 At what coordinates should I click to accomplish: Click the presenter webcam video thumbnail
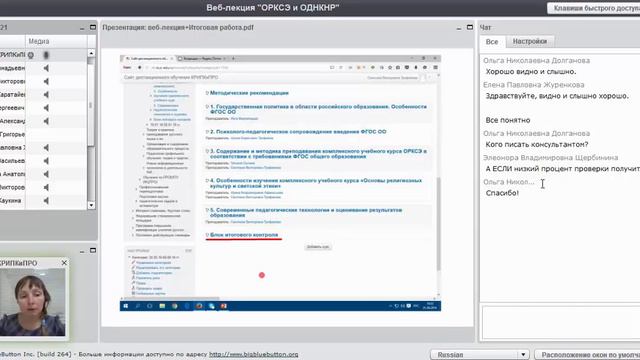tap(33, 302)
